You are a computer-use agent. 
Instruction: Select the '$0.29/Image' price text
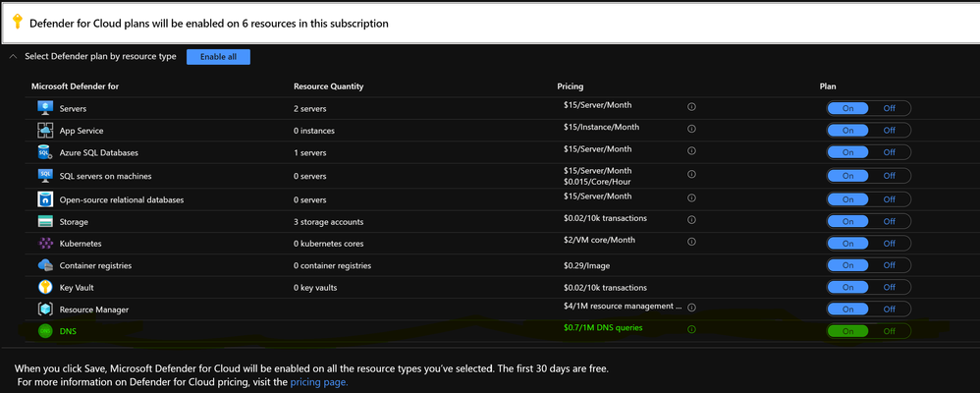click(x=586, y=266)
